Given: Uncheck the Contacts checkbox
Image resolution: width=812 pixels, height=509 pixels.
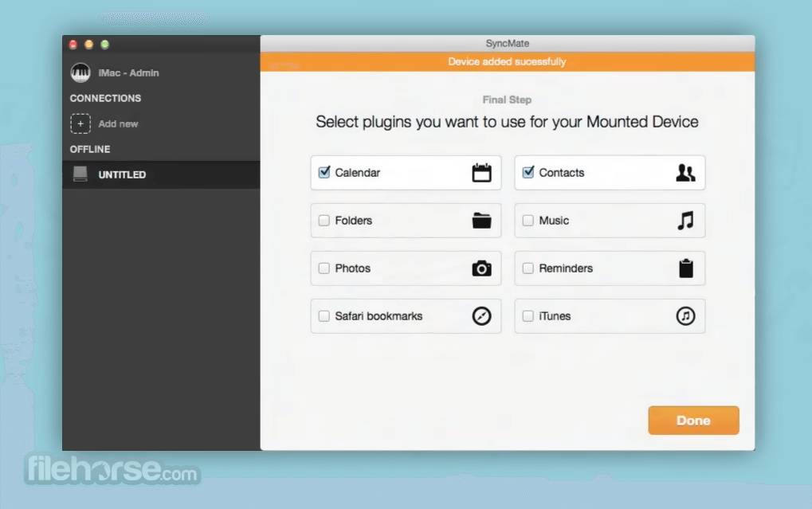Looking at the screenshot, I should (x=528, y=172).
